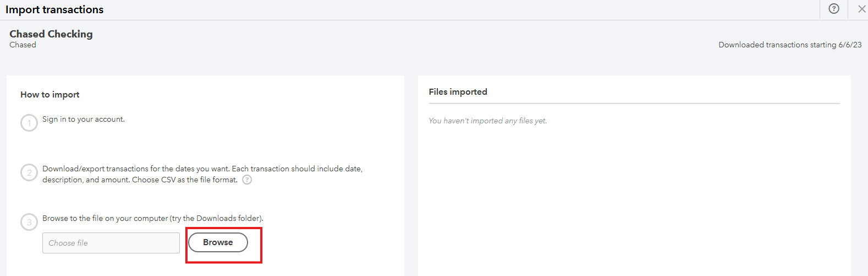Click the step 2 circle icon
The image size is (868, 276).
[29, 172]
